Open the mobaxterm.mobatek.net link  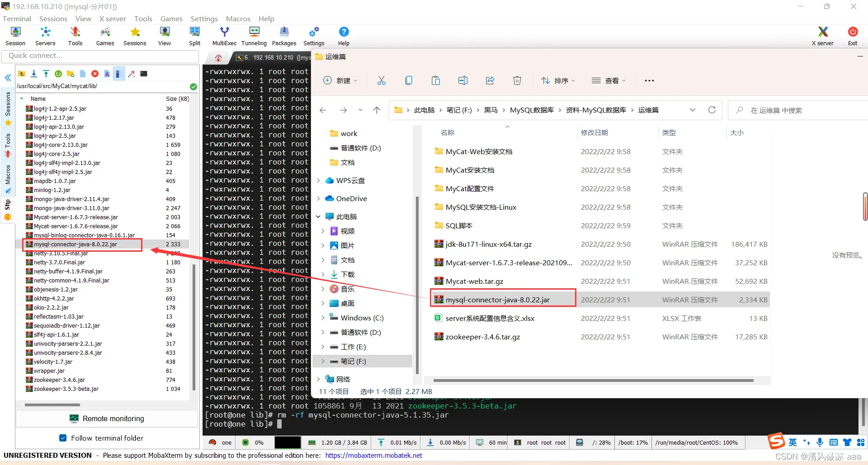(373, 455)
